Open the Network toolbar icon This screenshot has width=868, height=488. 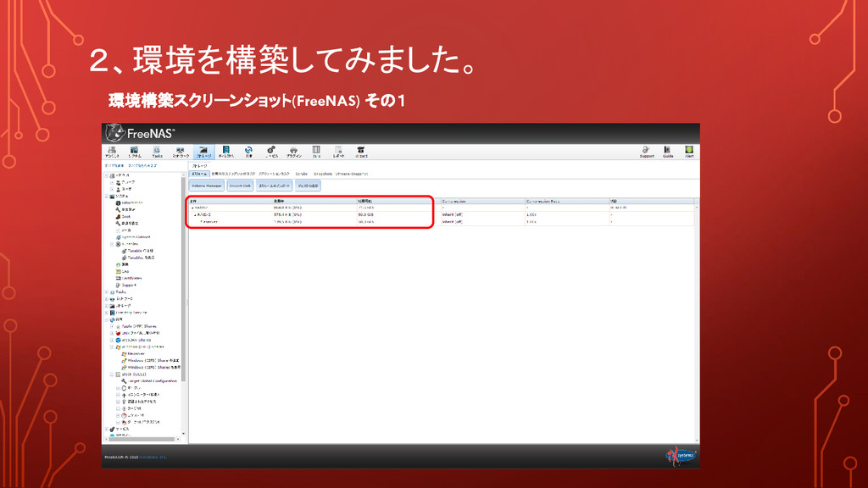(181, 152)
